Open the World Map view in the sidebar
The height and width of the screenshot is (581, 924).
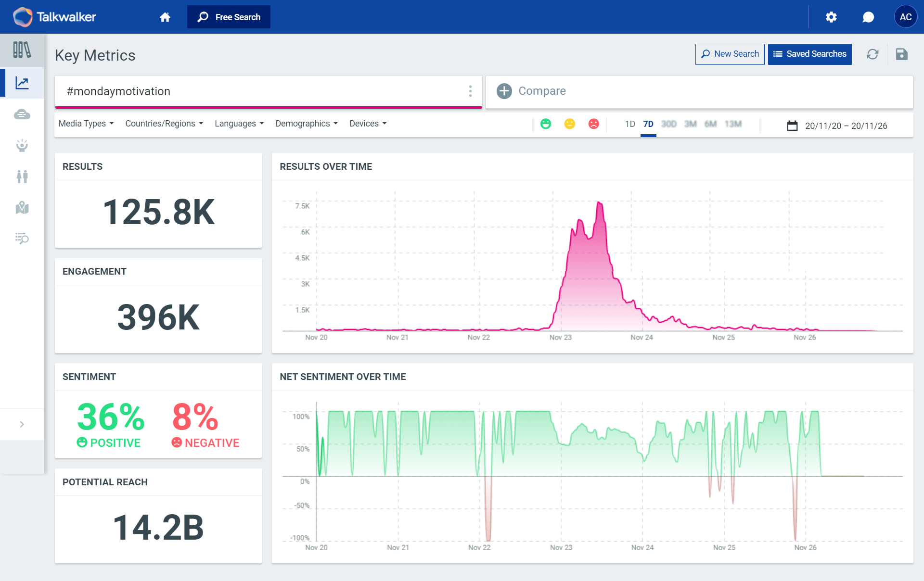pos(22,208)
